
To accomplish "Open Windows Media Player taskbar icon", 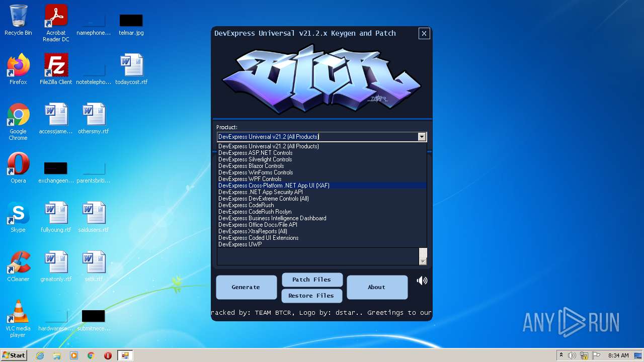I will (x=74, y=355).
